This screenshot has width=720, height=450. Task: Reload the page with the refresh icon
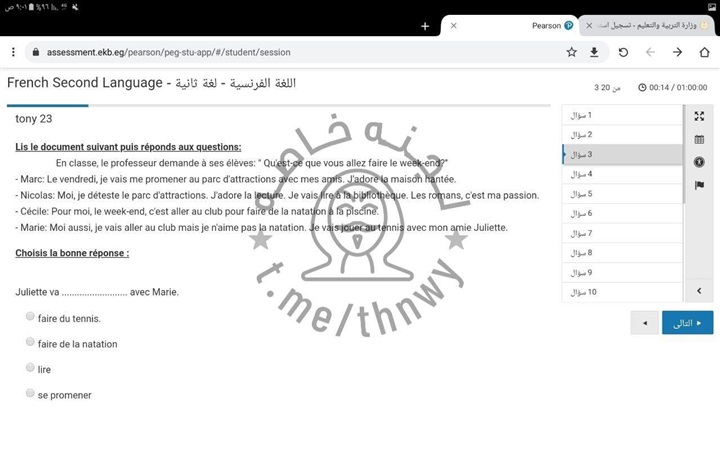pos(623,52)
